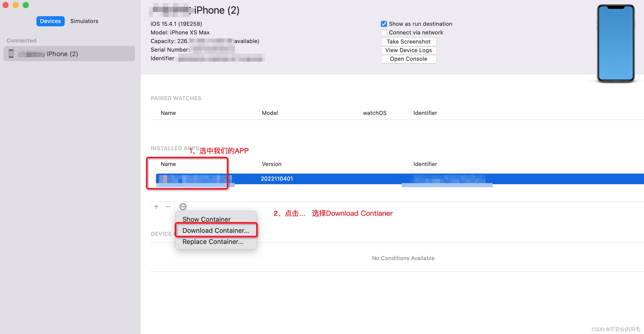This screenshot has height=334, width=644.
Task: Open the ellipsis more-actions icon
Action: tap(183, 207)
